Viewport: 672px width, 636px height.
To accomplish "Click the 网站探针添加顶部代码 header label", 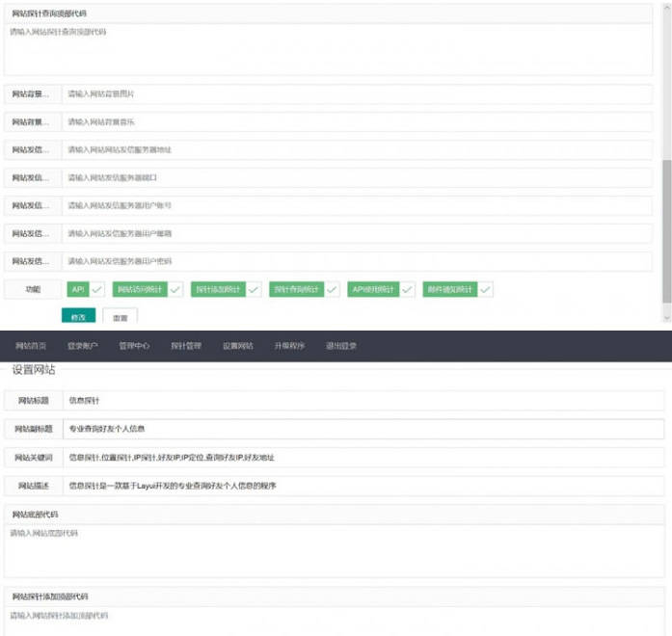I will [50, 596].
